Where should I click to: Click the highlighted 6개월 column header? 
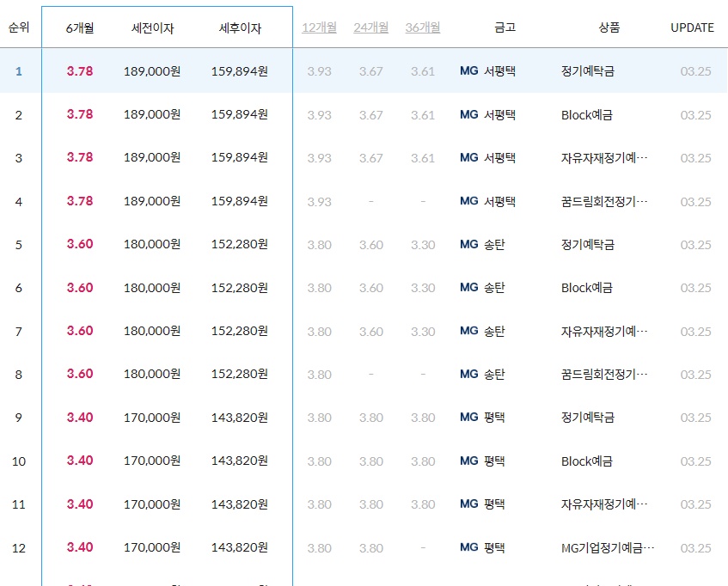point(78,27)
